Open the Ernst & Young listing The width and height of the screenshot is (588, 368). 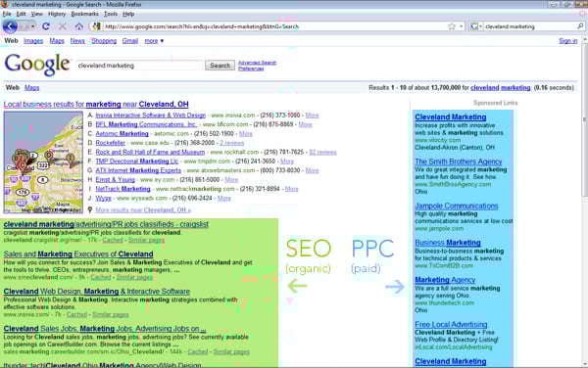pyautogui.click(x=115, y=180)
